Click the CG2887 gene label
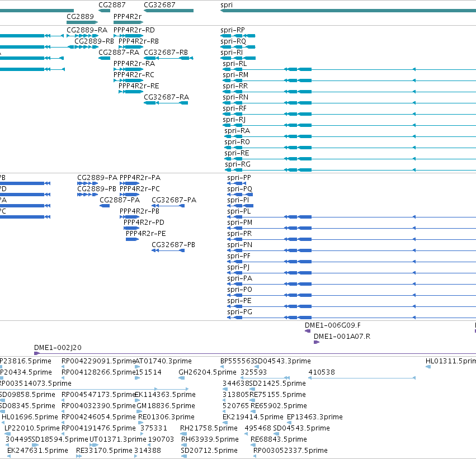476x459 pixels. [x=112, y=5]
